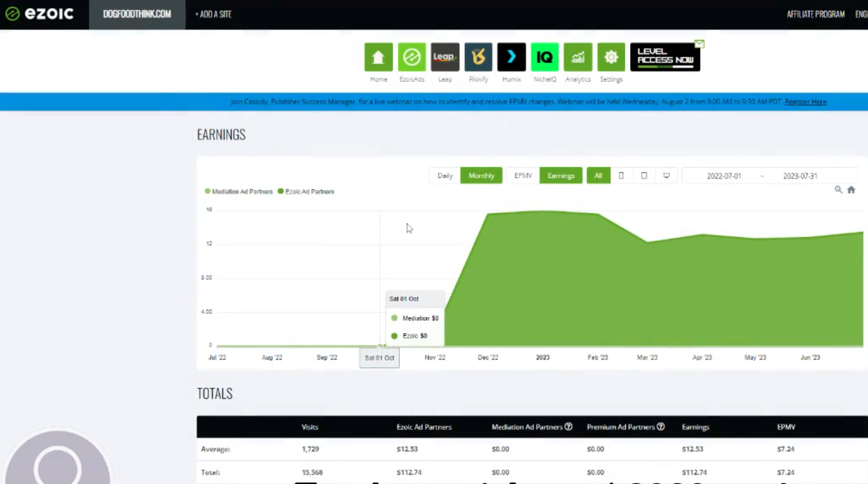Click the Dec '22 axis label
Image resolution: width=868 pixels, height=484 pixels.
click(488, 358)
